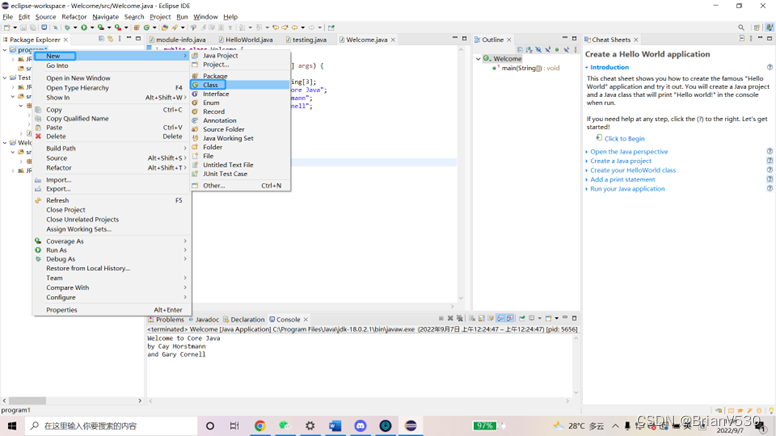
Task: Open Package Explorer view menu dots
Action: click(120, 39)
